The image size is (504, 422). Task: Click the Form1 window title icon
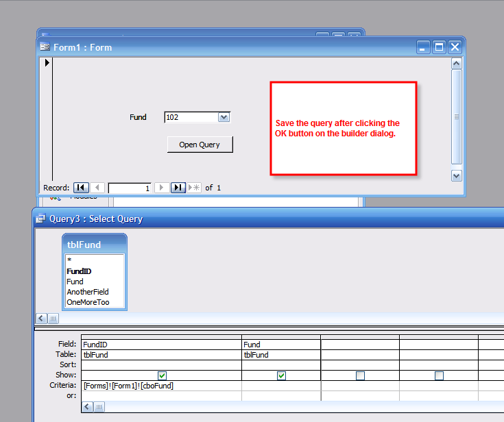(45, 47)
